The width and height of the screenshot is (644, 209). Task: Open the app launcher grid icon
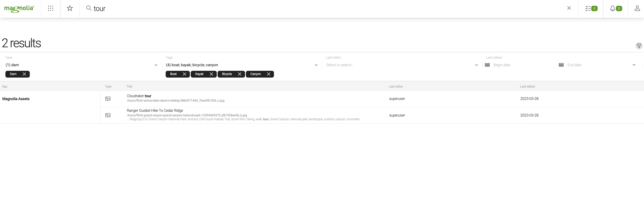pos(50,8)
